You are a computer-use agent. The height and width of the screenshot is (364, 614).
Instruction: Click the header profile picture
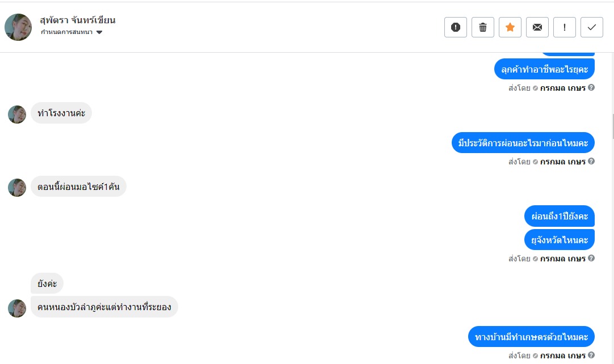18,27
